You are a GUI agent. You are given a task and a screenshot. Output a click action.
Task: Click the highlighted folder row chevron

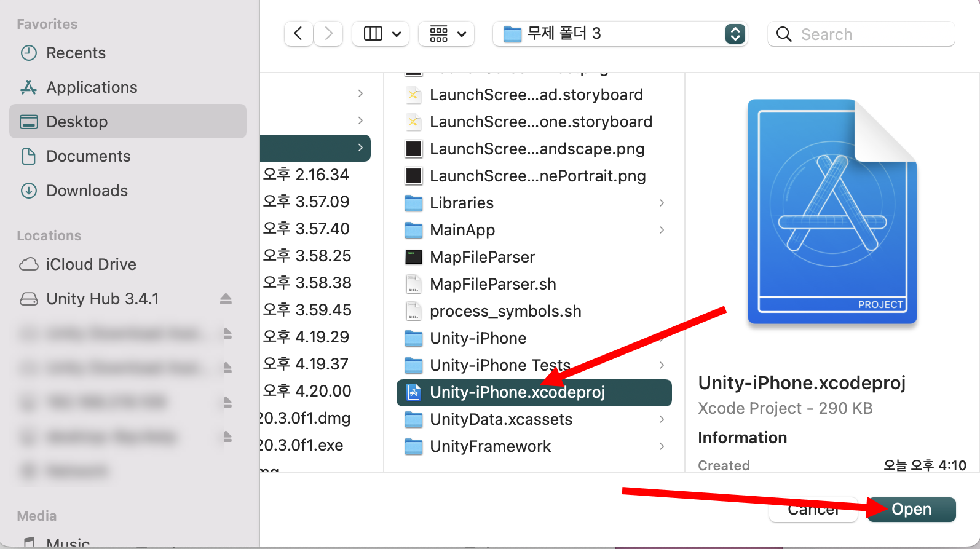(x=360, y=148)
